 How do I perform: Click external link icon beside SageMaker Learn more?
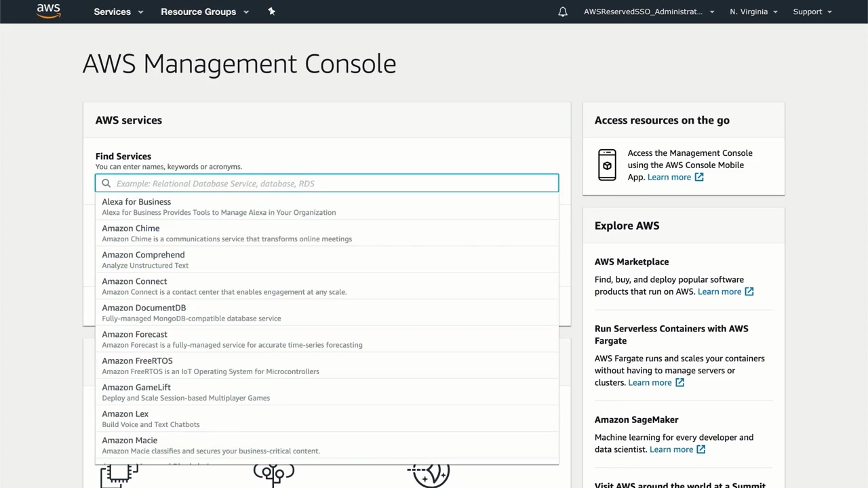click(701, 449)
